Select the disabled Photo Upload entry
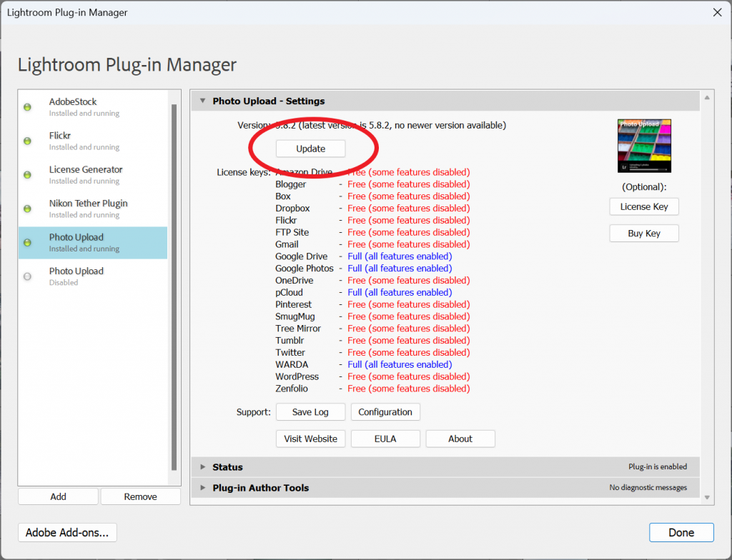 [x=93, y=276]
